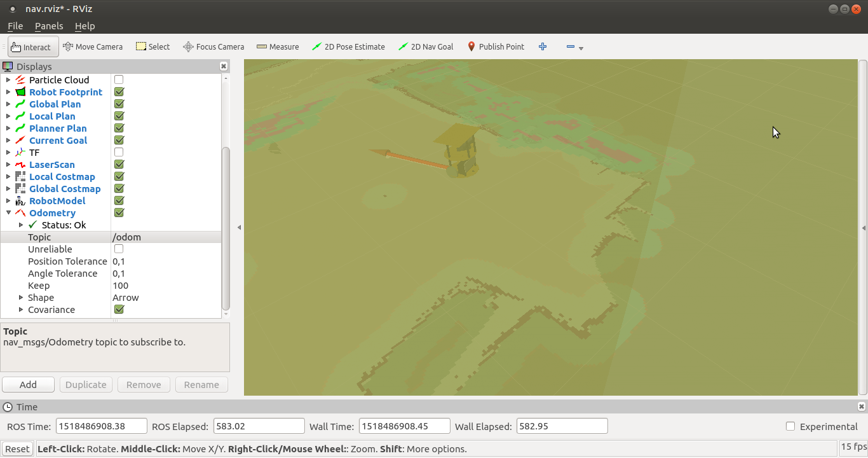868x458 pixels.
Task: Choose the Select tool
Action: (153, 46)
